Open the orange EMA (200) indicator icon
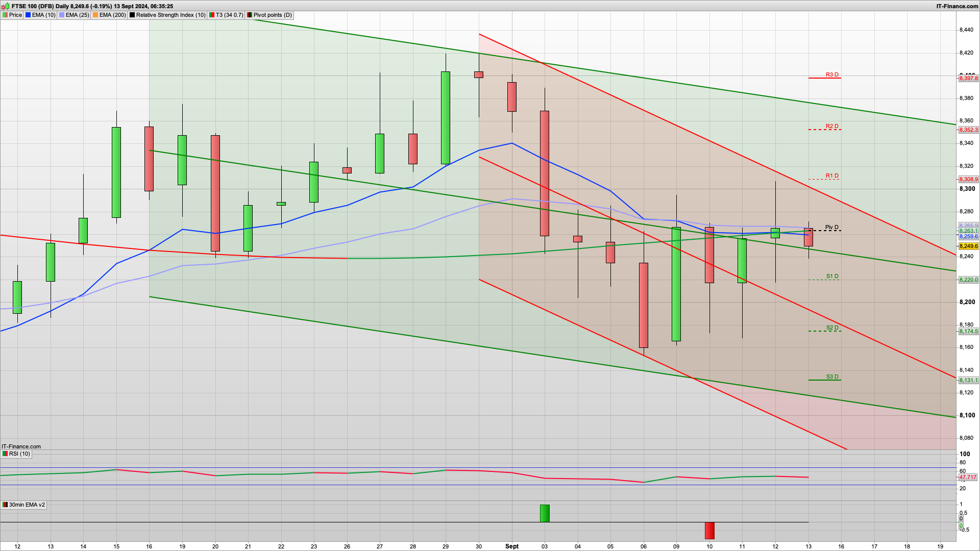The image size is (980, 551). pos(95,15)
